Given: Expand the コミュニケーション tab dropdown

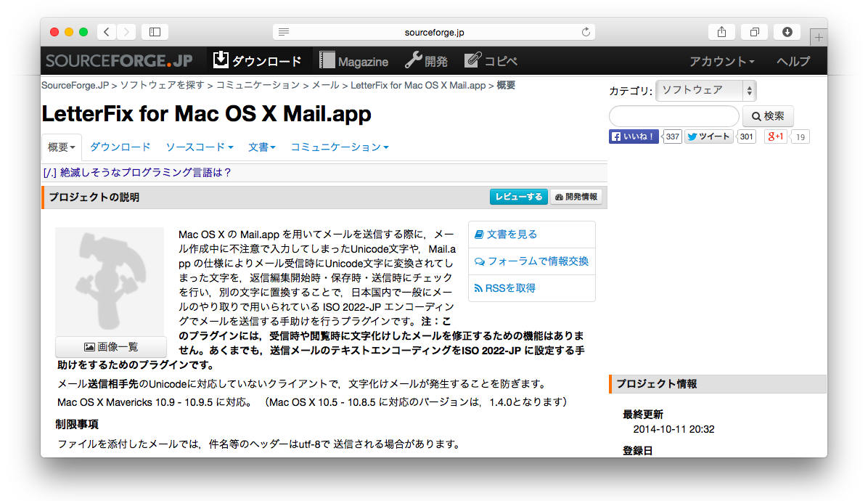Looking at the screenshot, I should coord(340,147).
